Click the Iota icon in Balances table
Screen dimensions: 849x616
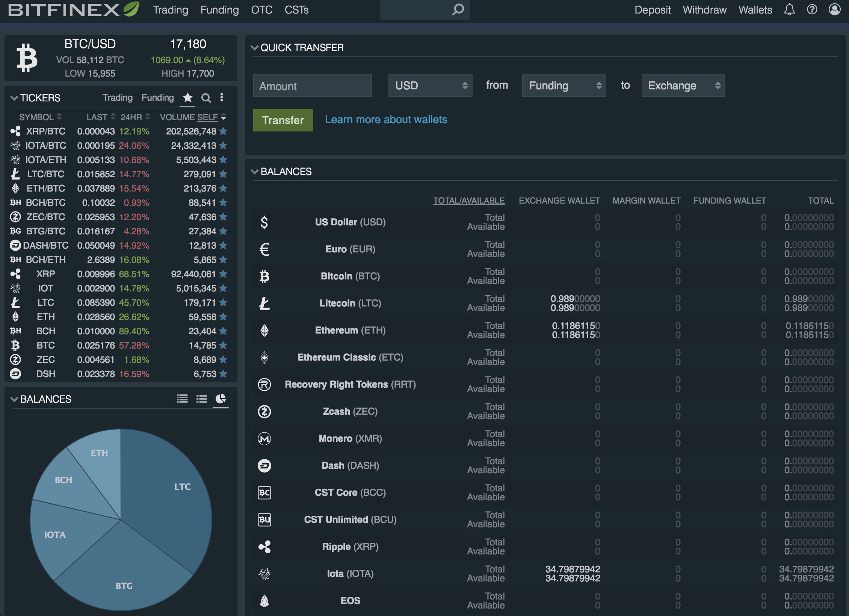[x=264, y=574]
